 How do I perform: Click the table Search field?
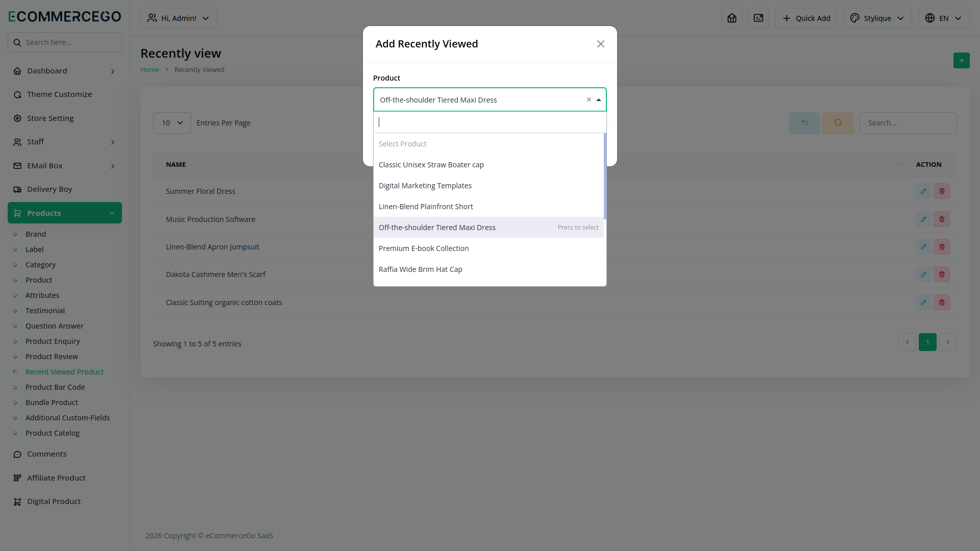908,123
